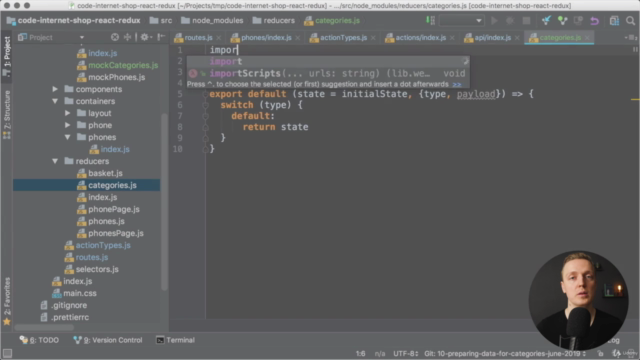Click the VCS update project icon
This screenshot has height=360, width=640.
pyautogui.click(x=546, y=20)
